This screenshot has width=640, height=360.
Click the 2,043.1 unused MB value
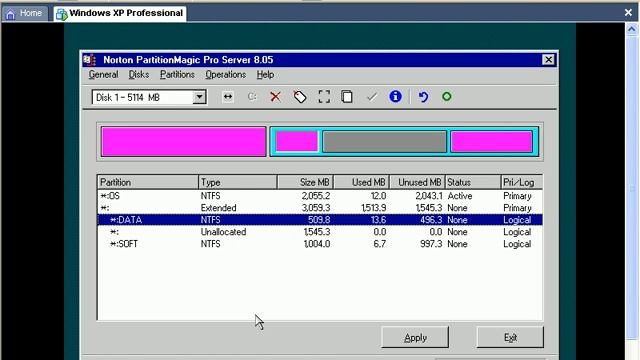pos(429,196)
